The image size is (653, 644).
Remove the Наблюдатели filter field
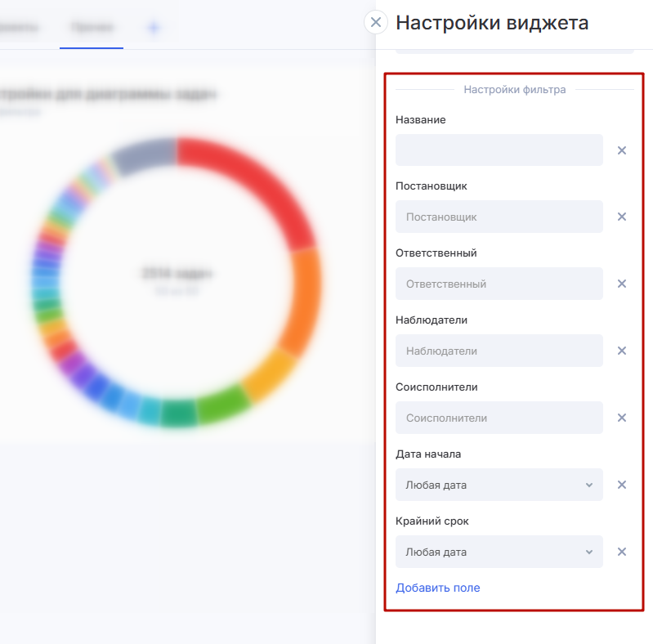621,351
